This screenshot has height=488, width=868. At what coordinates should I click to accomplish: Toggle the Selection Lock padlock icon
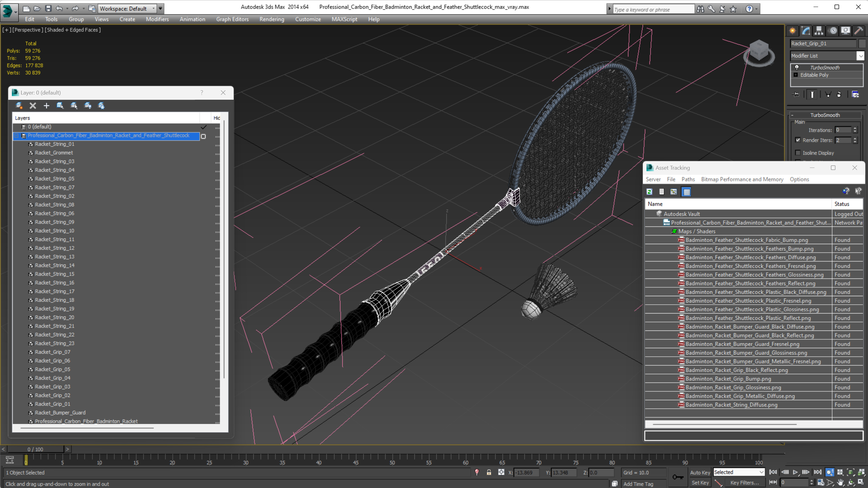click(x=489, y=472)
